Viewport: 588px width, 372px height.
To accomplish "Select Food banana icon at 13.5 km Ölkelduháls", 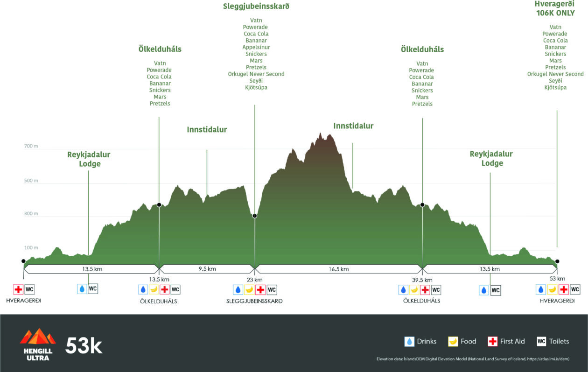I will point(154,290).
